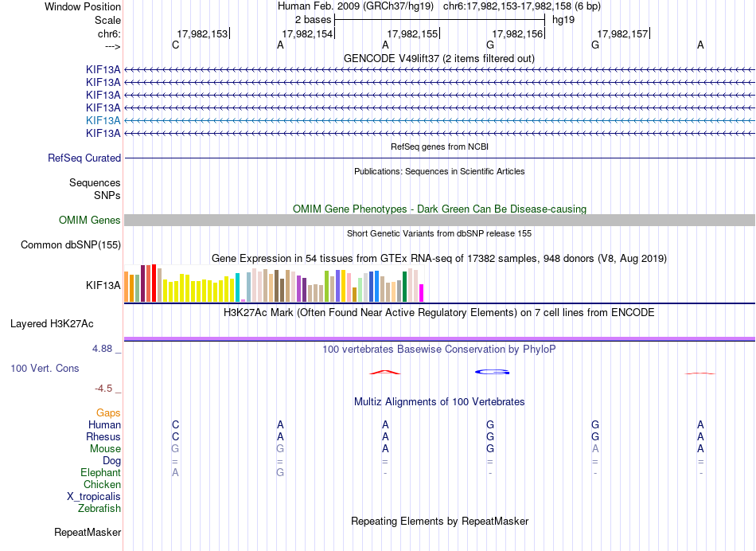Screen dimensions: 756x551
Task: Open the RefSeq Curated track label
Action: [x=84, y=158]
